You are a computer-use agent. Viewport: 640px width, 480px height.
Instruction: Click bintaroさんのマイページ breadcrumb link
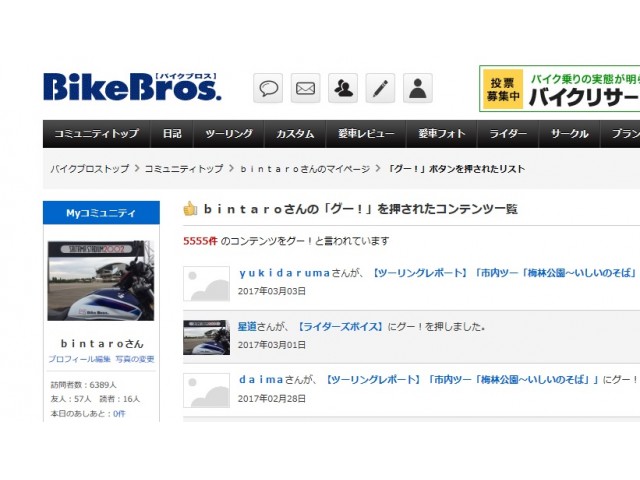[304, 169]
